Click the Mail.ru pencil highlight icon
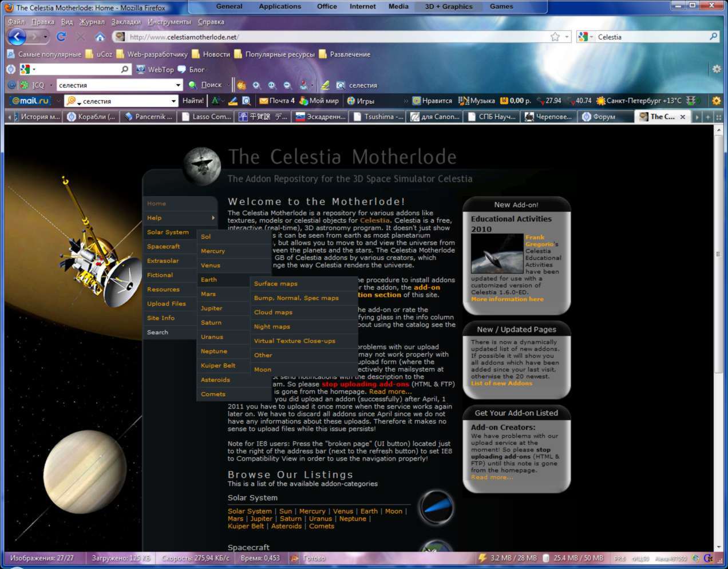 [x=233, y=101]
